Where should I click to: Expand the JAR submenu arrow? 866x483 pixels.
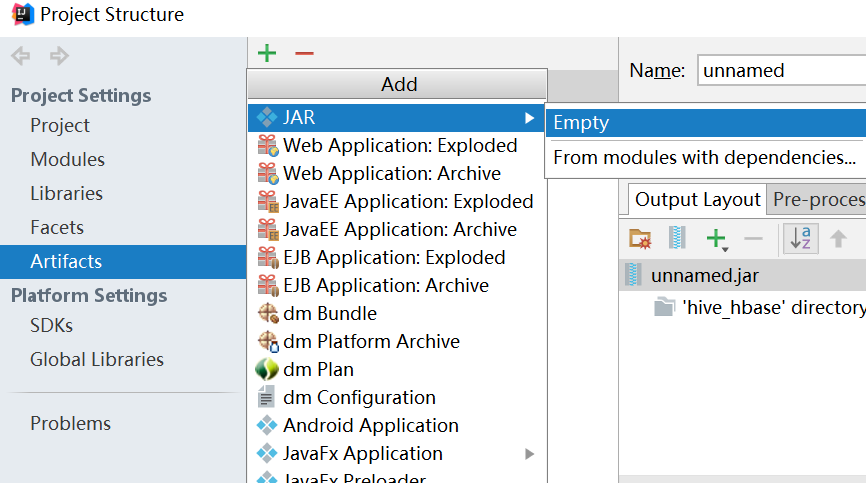530,118
